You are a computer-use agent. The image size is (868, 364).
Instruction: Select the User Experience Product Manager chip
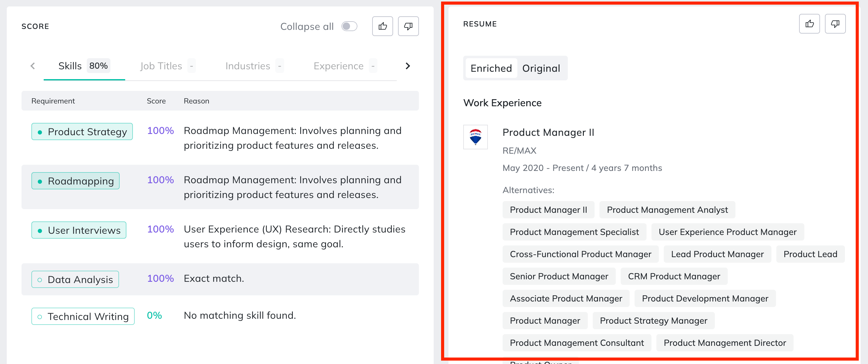(727, 232)
